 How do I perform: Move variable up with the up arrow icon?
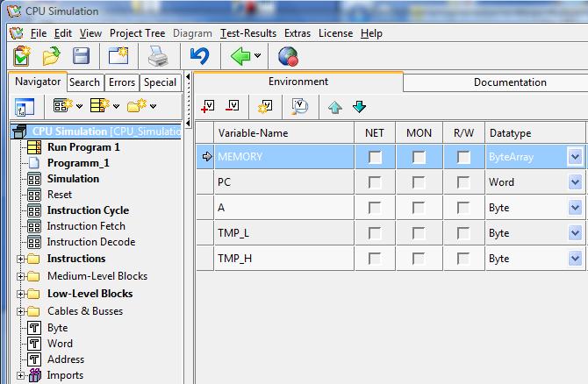[334, 107]
